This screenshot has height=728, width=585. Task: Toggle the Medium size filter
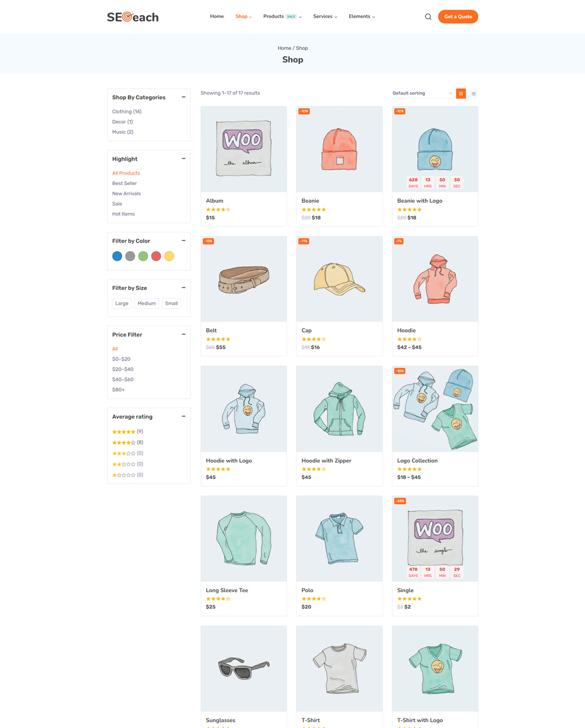[147, 303]
